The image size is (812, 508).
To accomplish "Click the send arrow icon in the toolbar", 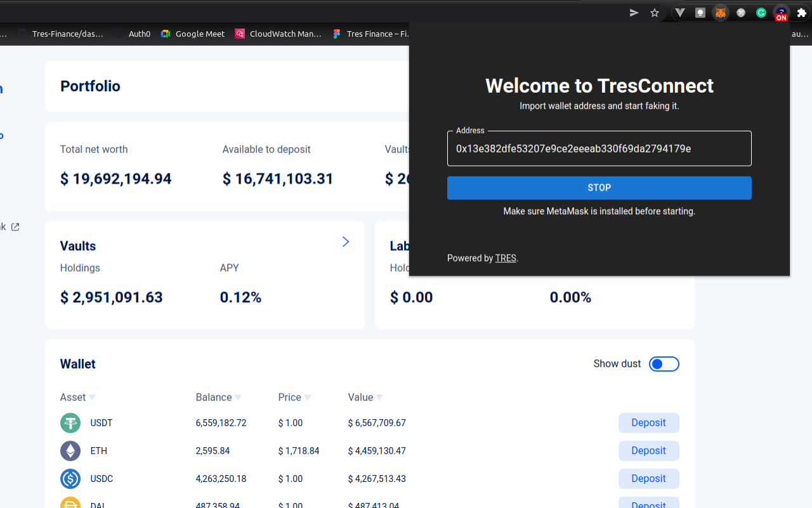I will click(633, 12).
